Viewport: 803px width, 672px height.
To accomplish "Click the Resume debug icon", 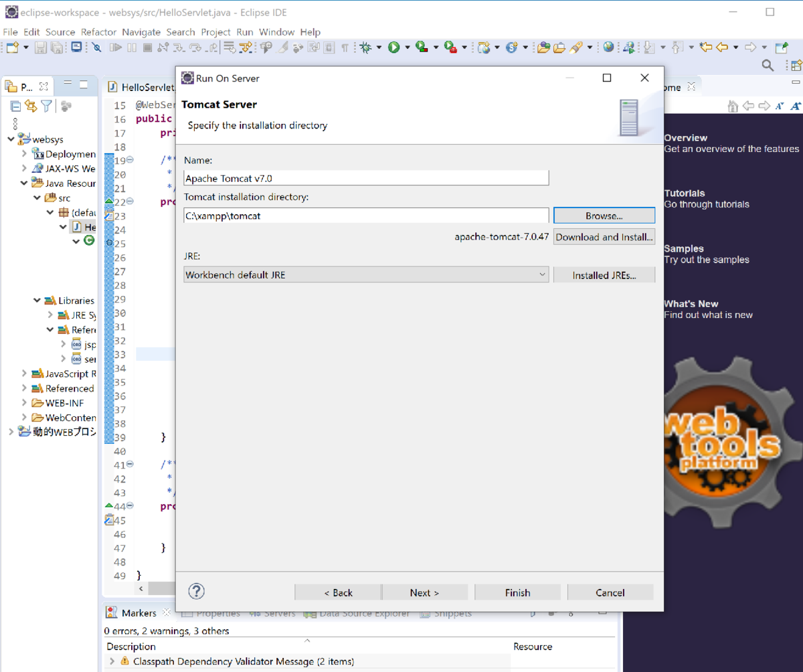I will (116, 48).
